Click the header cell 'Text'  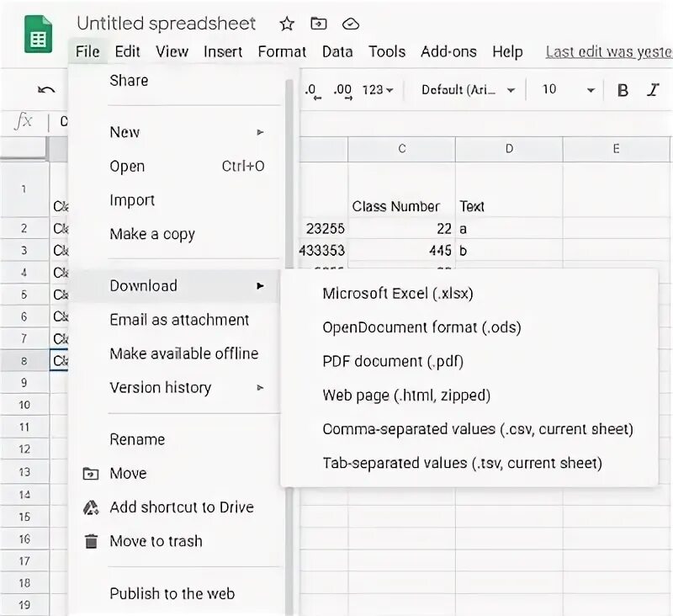pyautogui.click(x=509, y=189)
